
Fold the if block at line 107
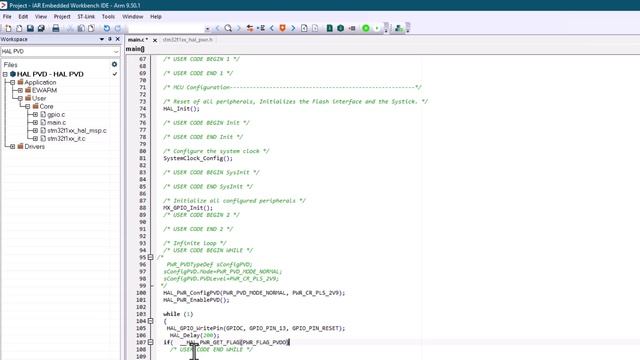coord(150,342)
